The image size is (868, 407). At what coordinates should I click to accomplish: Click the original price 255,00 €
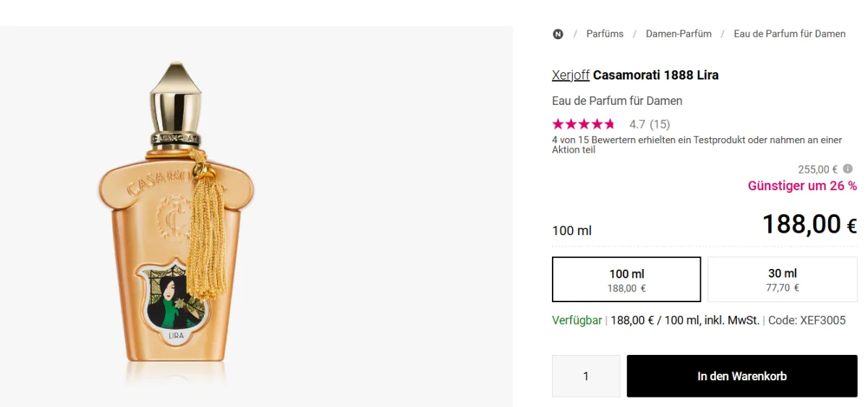tap(817, 169)
